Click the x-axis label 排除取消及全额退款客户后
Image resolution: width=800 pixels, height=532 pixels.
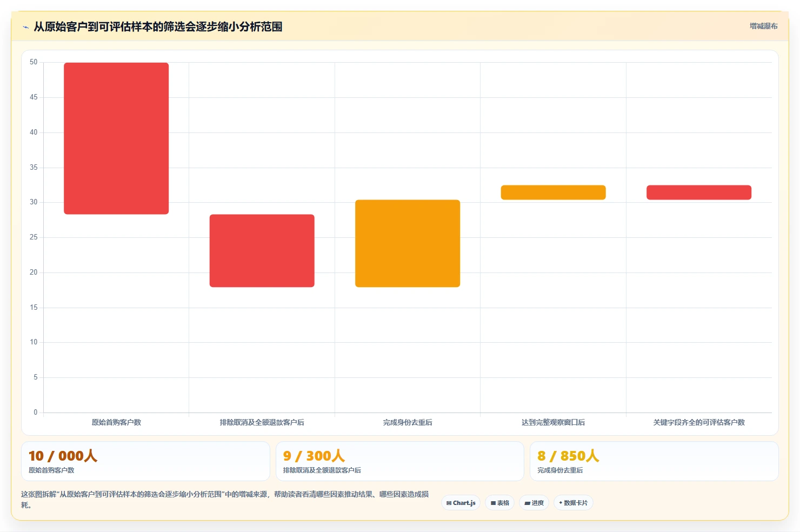[x=262, y=422]
